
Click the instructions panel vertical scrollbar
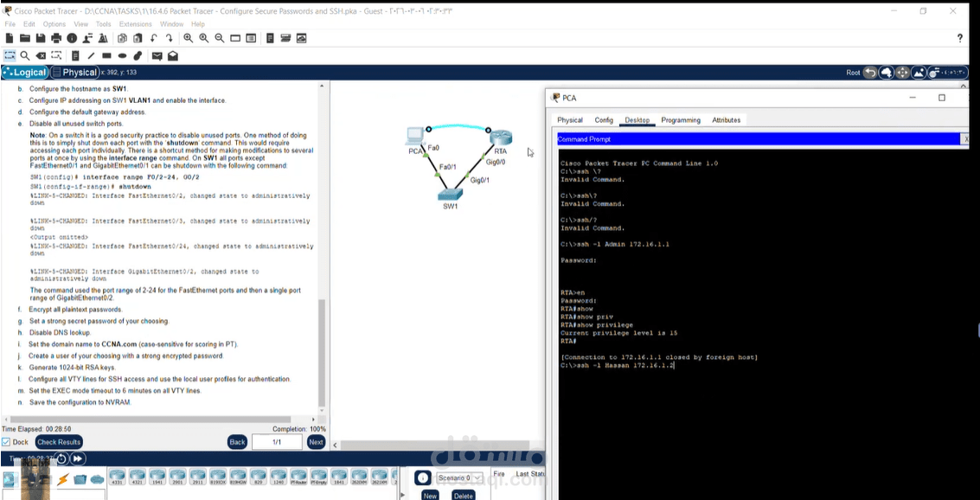click(323, 353)
